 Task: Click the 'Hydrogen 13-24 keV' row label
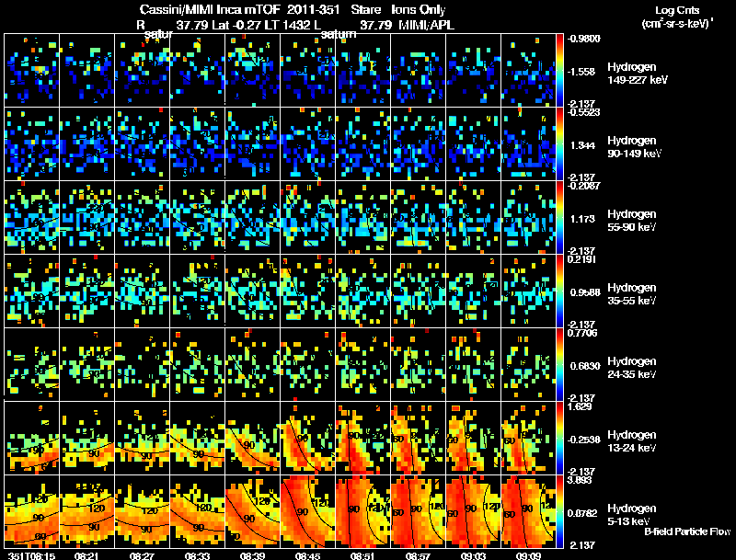click(632, 441)
